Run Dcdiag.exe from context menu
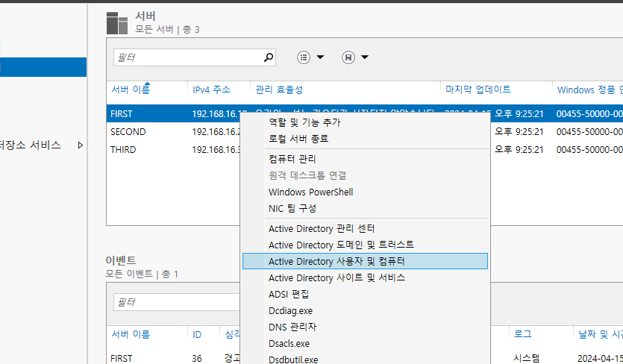The image size is (623, 364). point(290,311)
